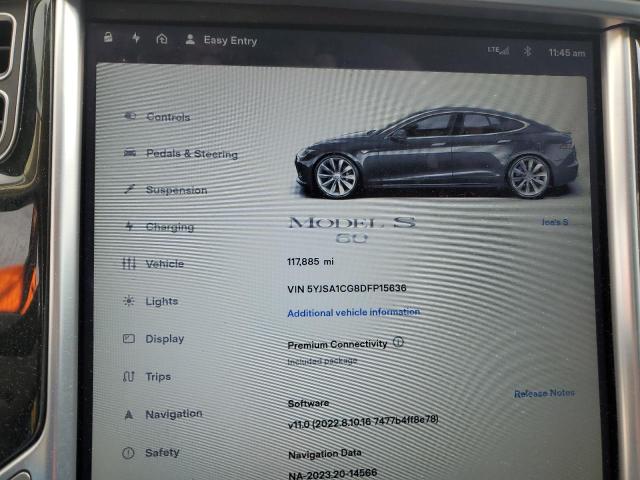Open the Vehicle menu item
640x480 pixels.
tap(164, 264)
